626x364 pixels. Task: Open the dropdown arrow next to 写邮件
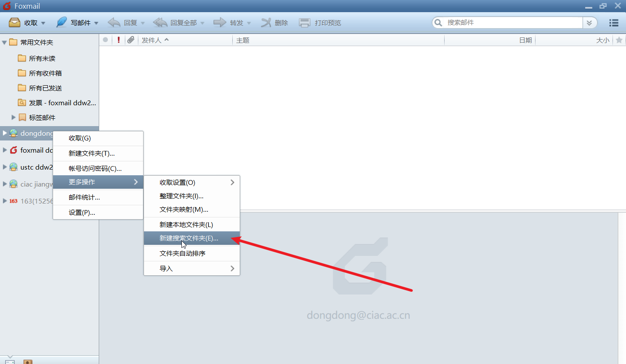point(96,23)
